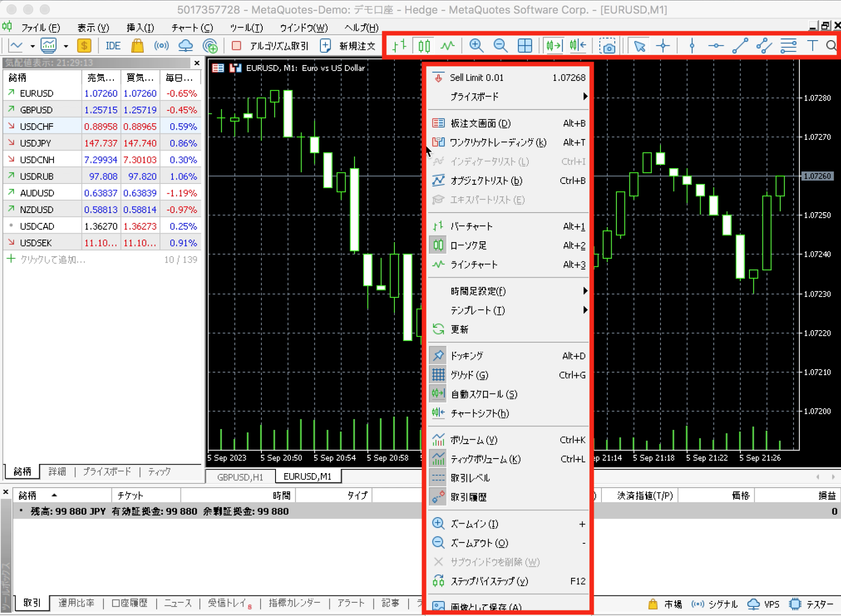Screen dimensions: 841x616
Task: Click the tile windows grid toolbar icon
Action: (524, 45)
